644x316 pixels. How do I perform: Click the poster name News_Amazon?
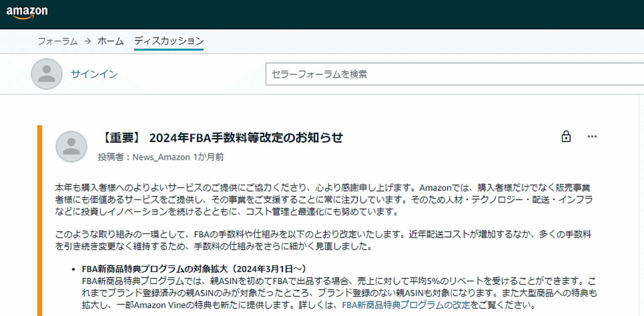click(x=161, y=157)
